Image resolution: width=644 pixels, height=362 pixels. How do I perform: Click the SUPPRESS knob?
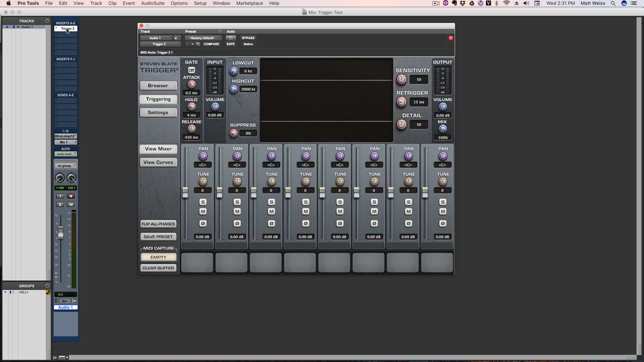click(234, 133)
